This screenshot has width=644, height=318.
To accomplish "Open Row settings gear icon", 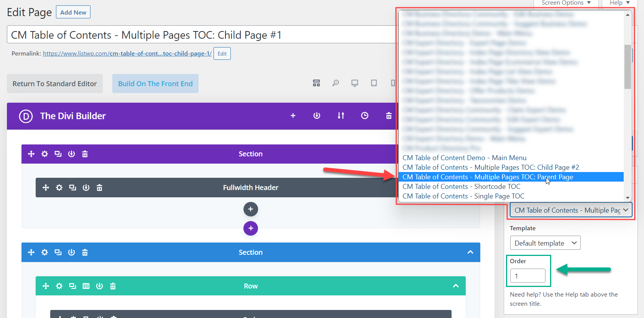I will [x=59, y=286].
